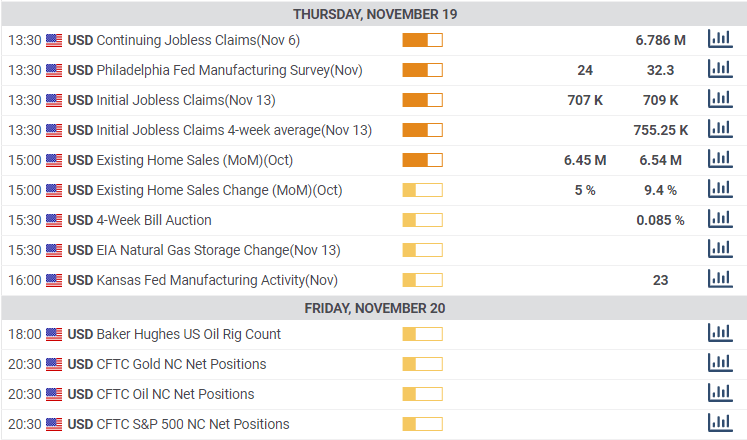The image size is (747, 440).
Task: Click US flag beside Initial Jobless Claims(Nov 13)
Action: point(54,100)
